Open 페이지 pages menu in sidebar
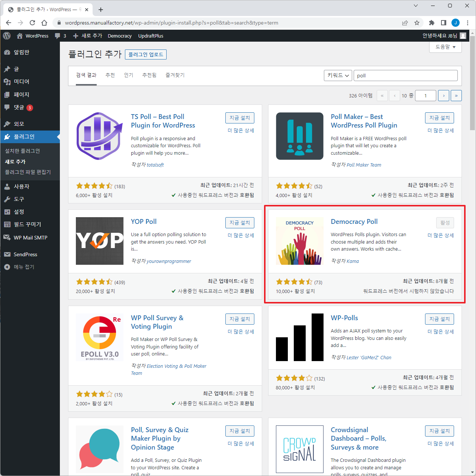This screenshot has height=476, width=476. (30, 95)
